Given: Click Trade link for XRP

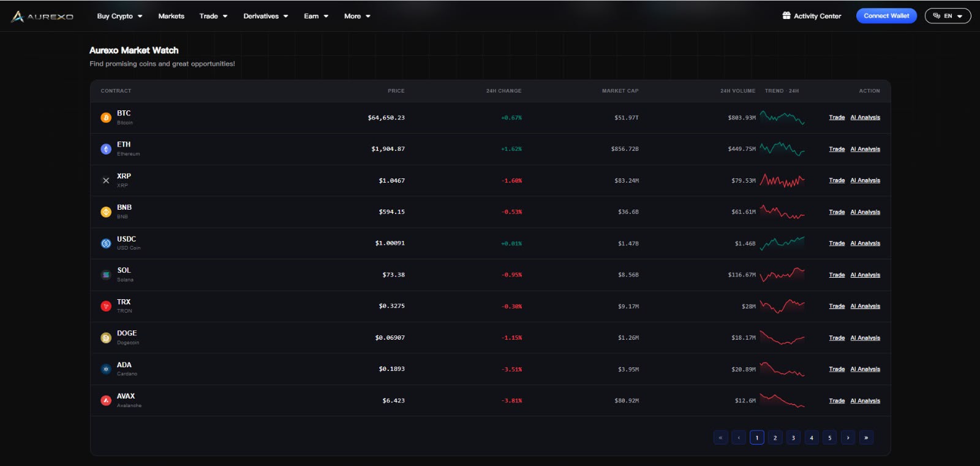Looking at the screenshot, I should pyautogui.click(x=837, y=180).
